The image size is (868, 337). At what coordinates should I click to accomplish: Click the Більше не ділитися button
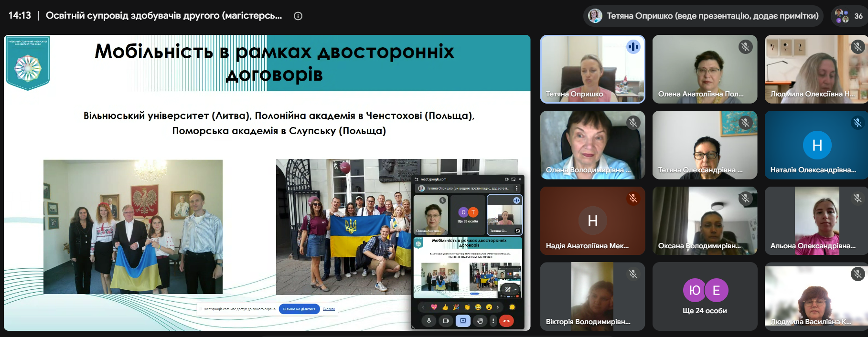pyautogui.click(x=299, y=309)
